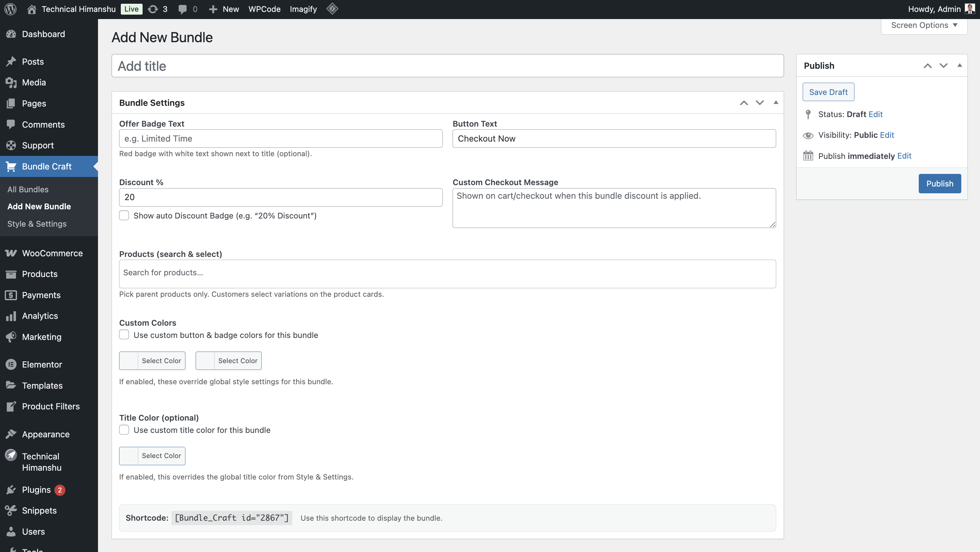980x552 pixels.
Task: Click the Search for products field
Action: (x=447, y=273)
